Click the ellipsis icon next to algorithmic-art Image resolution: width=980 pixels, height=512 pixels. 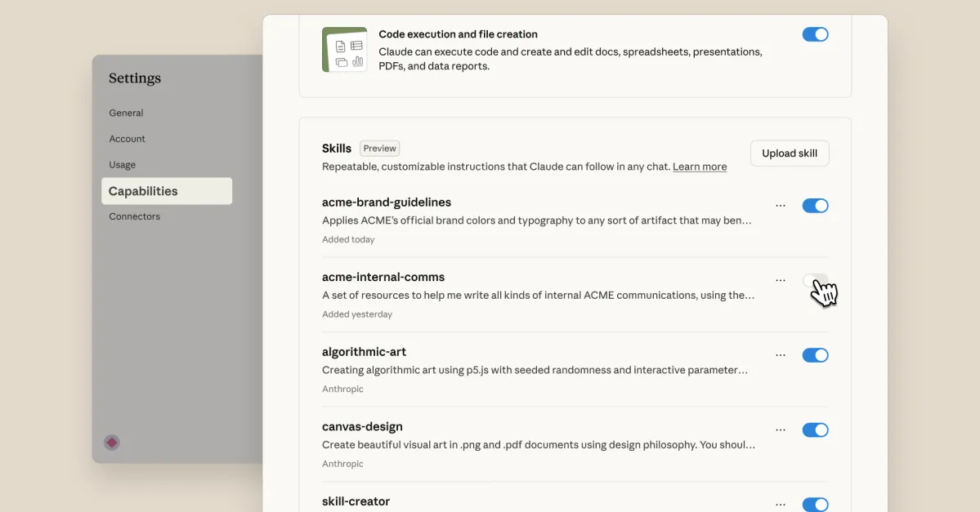click(x=780, y=354)
